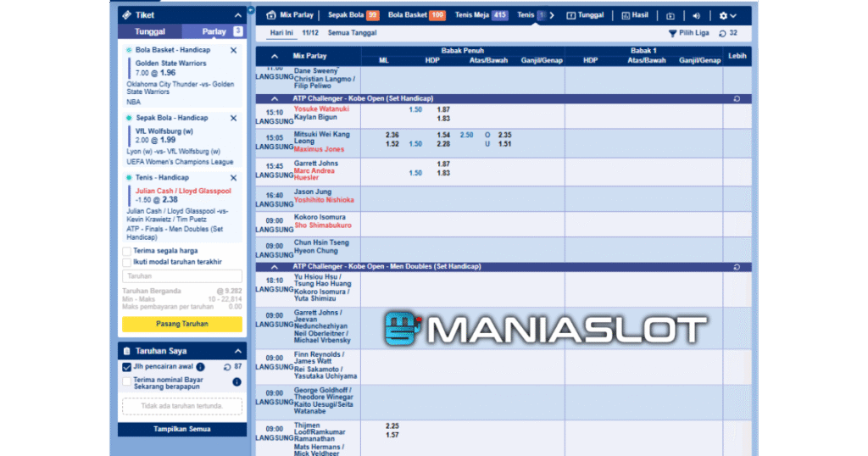Pick Mats Hermans moneyline 1.57
This screenshot has height=456, width=868.
coord(392,435)
